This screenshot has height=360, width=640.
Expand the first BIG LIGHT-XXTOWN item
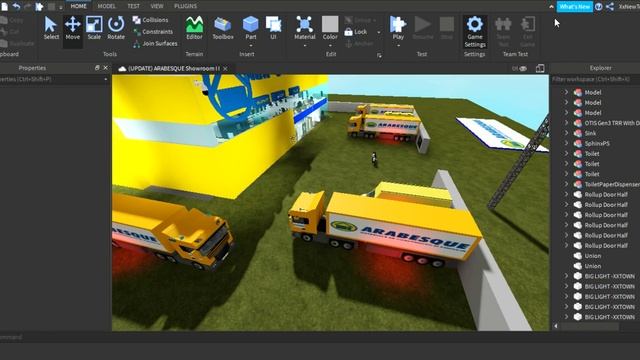coord(566,276)
